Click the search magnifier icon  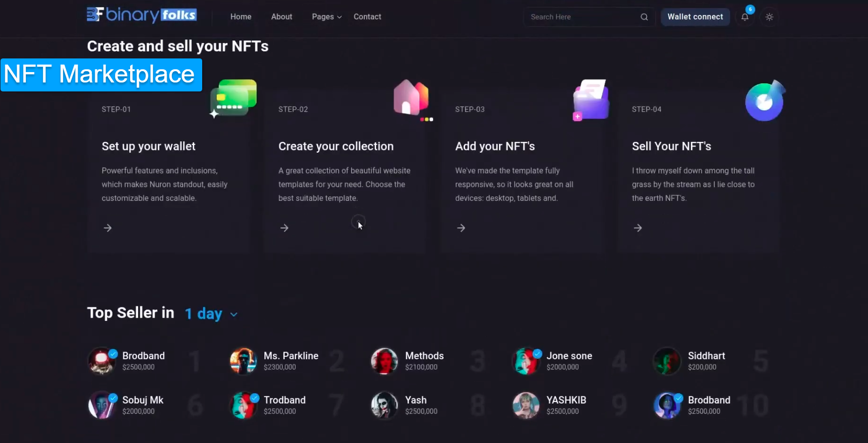pos(644,17)
